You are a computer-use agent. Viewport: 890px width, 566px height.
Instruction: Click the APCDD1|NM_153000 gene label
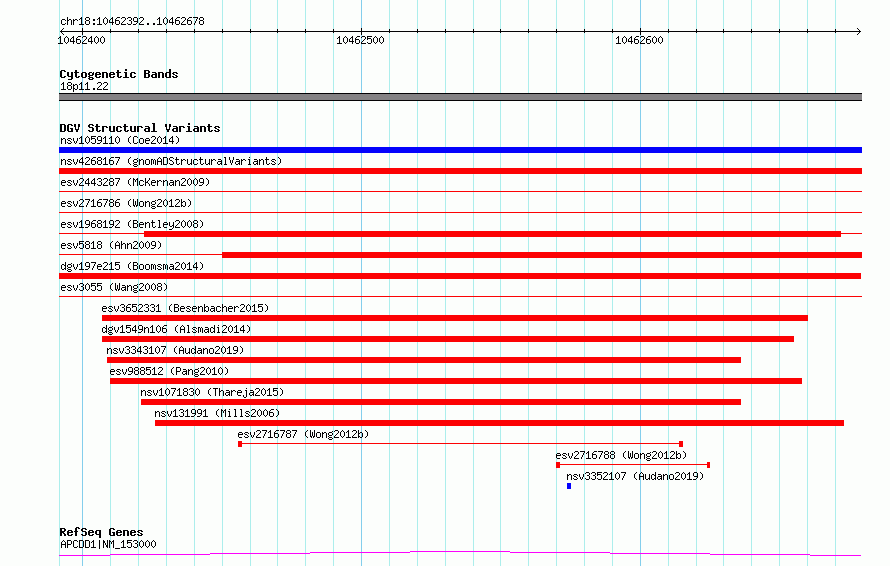click(108, 544)
